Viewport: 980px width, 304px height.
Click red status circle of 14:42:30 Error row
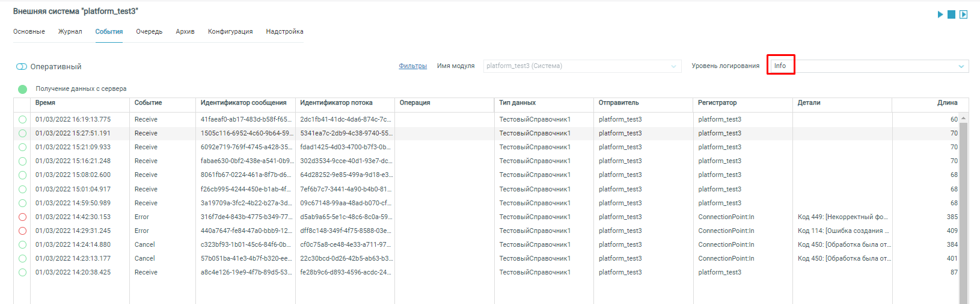[x=23, y=217]
